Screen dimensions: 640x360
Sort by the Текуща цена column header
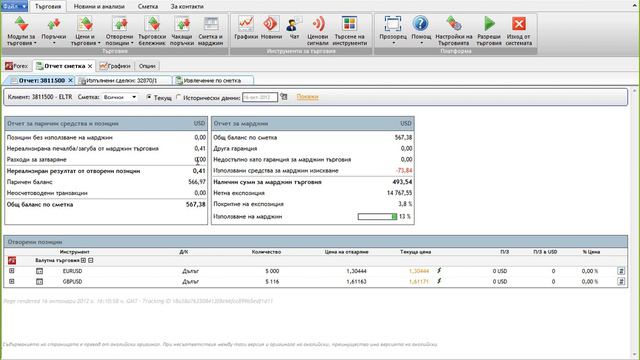coord(415,252)
